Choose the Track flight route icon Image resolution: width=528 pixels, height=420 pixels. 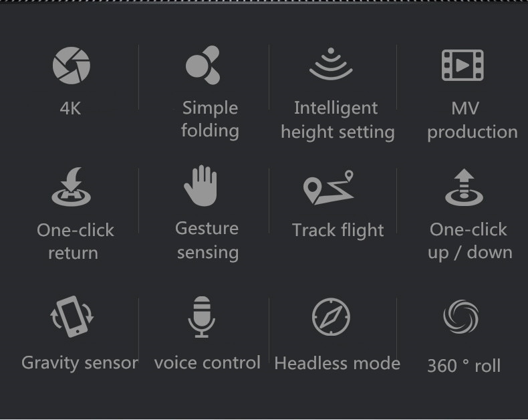(x=328, y=187)
